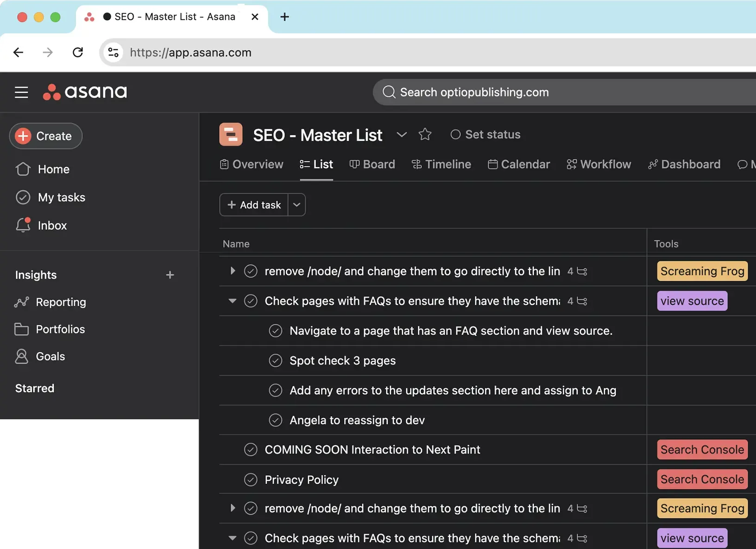This screenshot has height=549, width=756.
Task: Switch to the Timeline tab
Action: (x=441, y=164)
